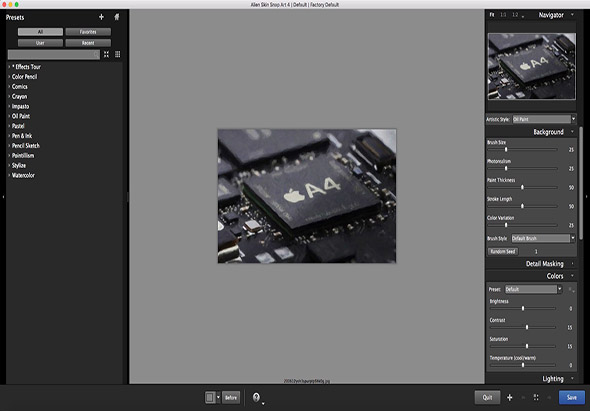This screenshot has height=411, width=590.
Task: Set navigator zoom to 1:2
Action: 515,15
